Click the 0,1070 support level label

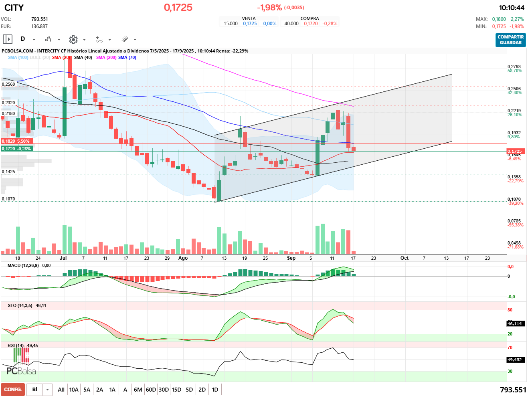coord(8,199)
